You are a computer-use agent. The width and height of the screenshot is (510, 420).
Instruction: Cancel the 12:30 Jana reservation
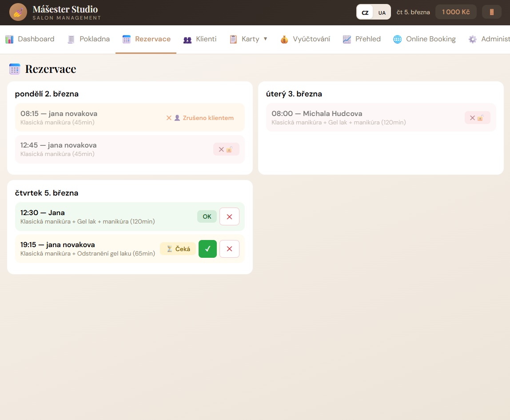tap(229, 217)
